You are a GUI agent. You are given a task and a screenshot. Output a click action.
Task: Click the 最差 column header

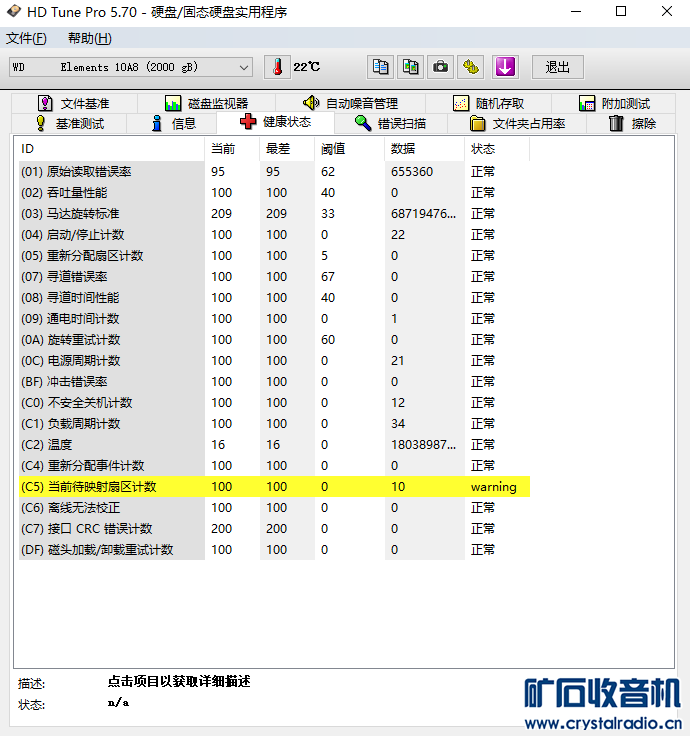pyautogui.click(x=287, y=149)
